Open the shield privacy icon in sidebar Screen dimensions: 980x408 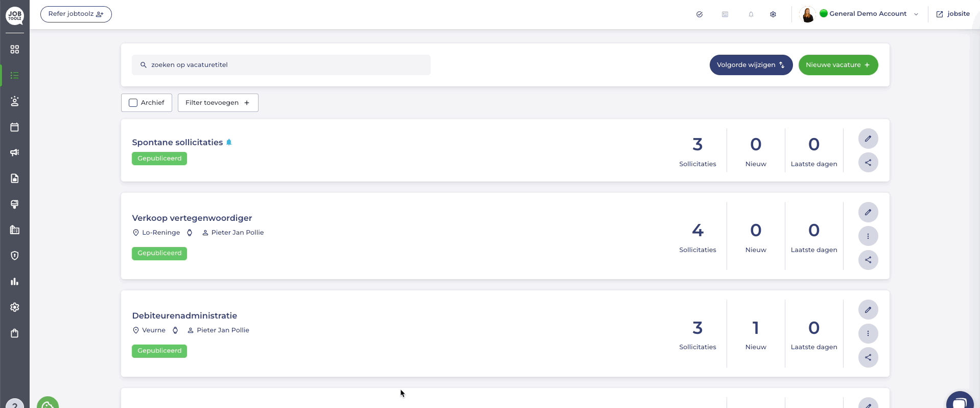(15, 256)
